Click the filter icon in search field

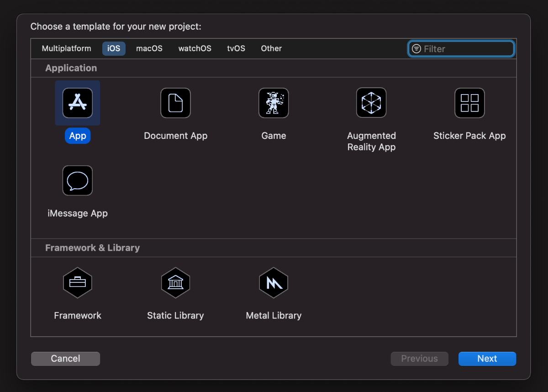416,48
